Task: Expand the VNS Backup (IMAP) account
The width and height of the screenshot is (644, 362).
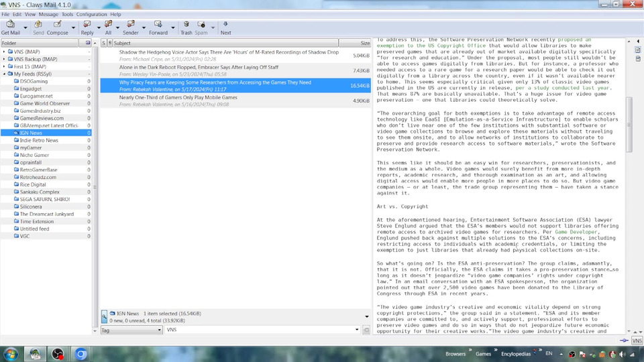Action: [4, 59]
